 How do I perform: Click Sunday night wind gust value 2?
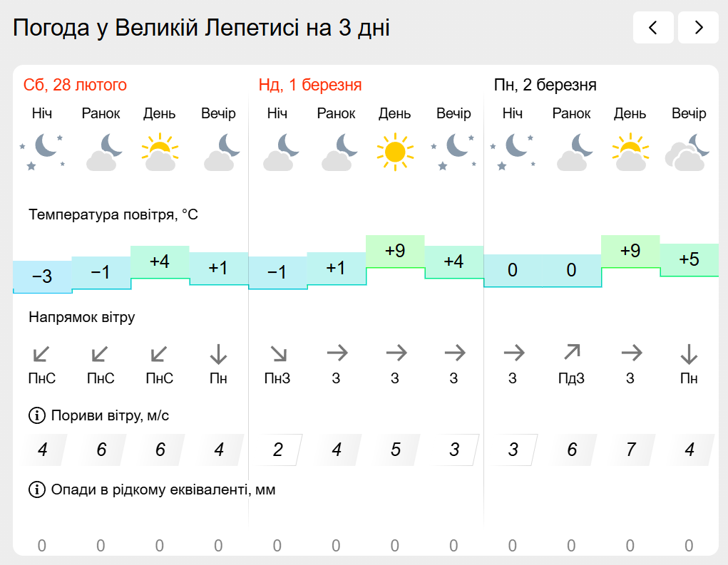click(277, 450)
